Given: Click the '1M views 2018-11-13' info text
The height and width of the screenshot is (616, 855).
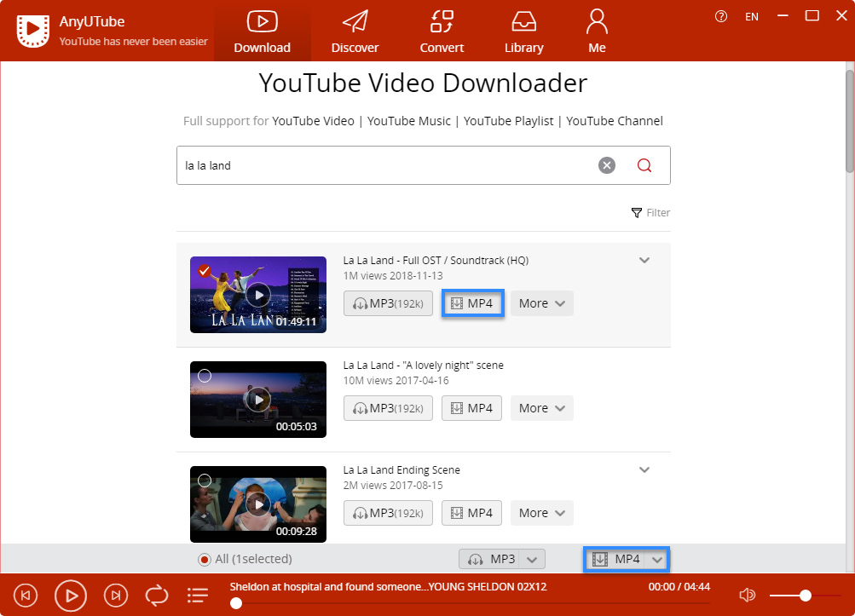Looking at the screenshot, I should (x=393, y=276).
